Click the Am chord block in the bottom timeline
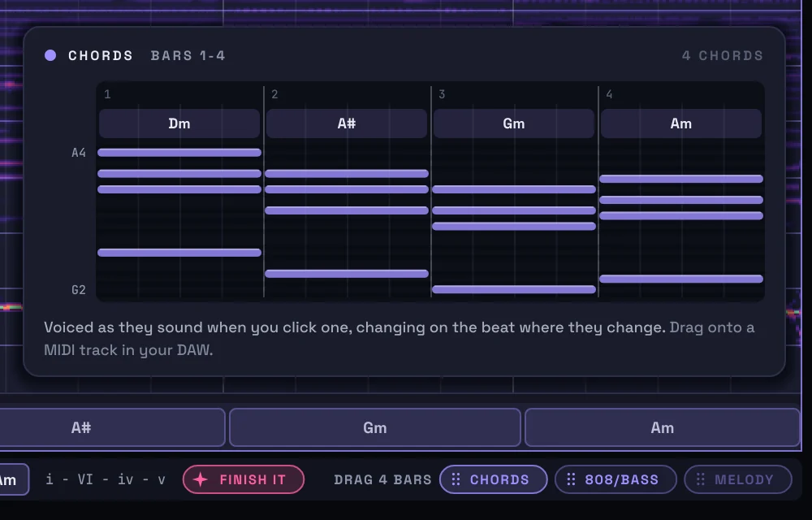Viewport: 812px width, 520px height. 663,427
